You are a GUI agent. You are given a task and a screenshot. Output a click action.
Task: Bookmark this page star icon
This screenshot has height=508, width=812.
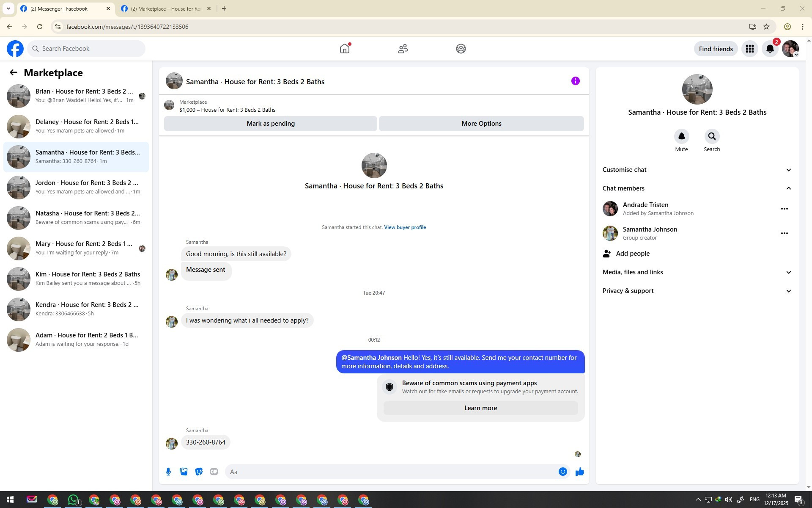coord(766,27)
